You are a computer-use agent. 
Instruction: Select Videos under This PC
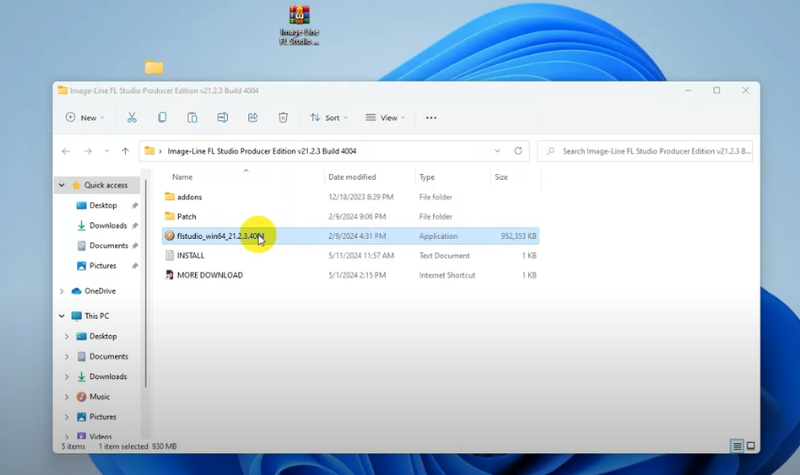pos(101,436)
